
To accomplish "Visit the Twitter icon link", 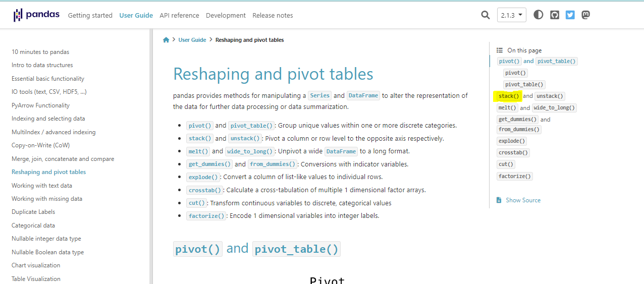I will point(570,15).
